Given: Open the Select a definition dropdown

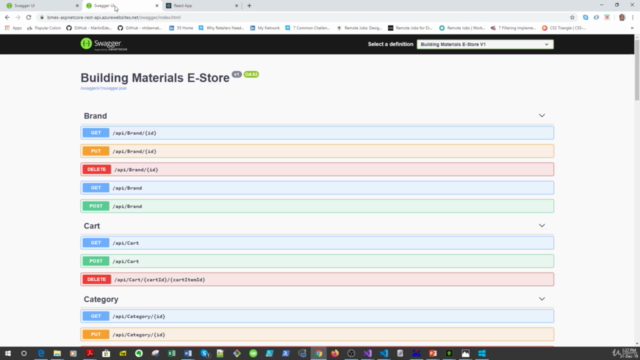Looking at the screenshot, I should pyautogui.click(x=485, y=44).
